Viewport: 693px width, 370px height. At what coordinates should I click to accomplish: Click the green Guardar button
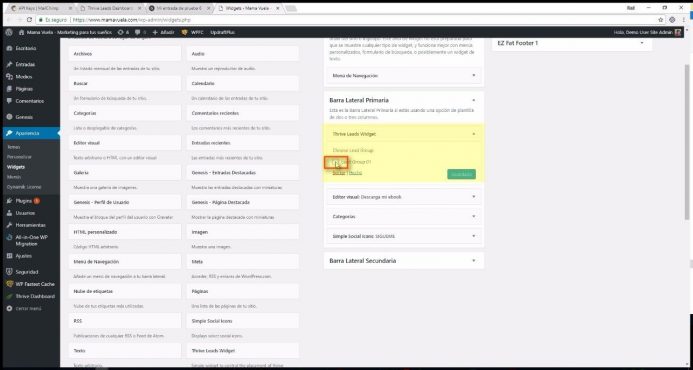click(461, 174)
